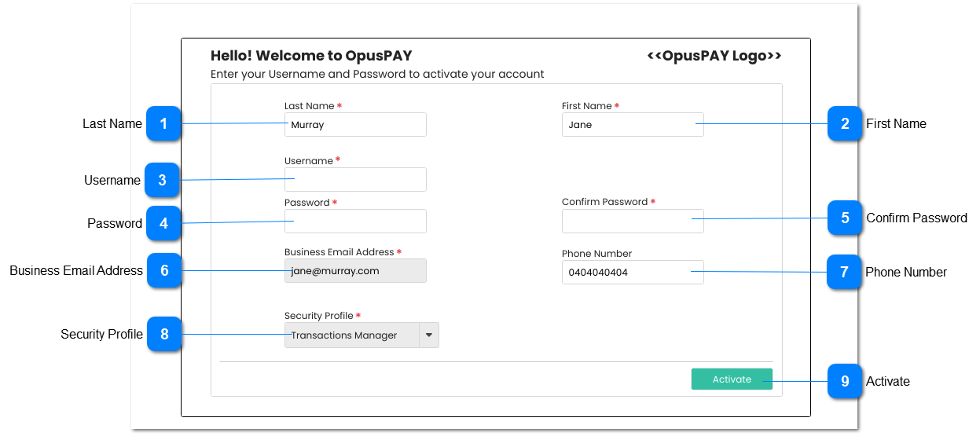Click the number 3 Username callout badge
This screenshot has height=436, width=980.
click(x=162, y=180)
